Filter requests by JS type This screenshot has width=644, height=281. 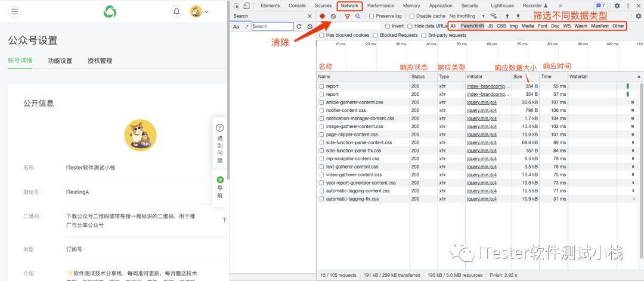[490, 26]
